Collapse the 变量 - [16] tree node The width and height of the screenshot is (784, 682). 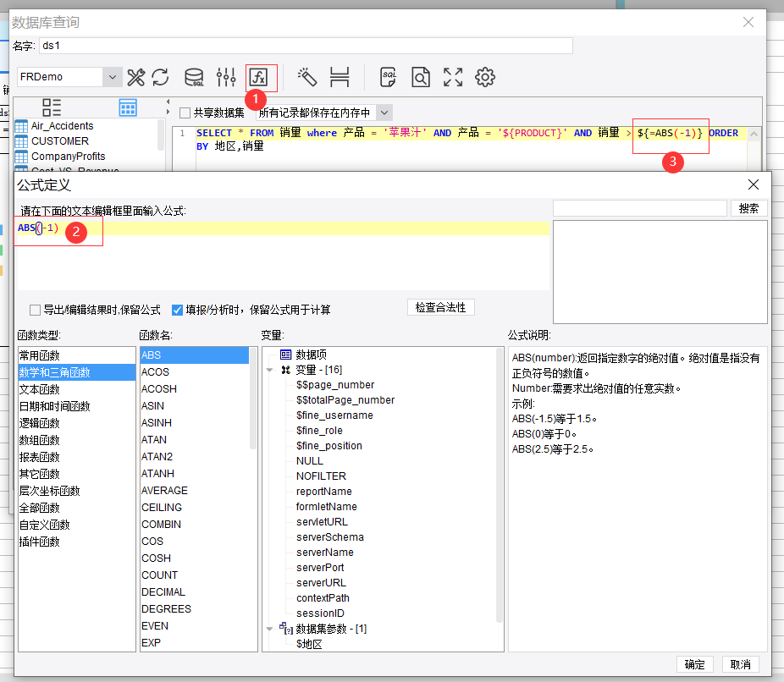[x=270, y=370]
